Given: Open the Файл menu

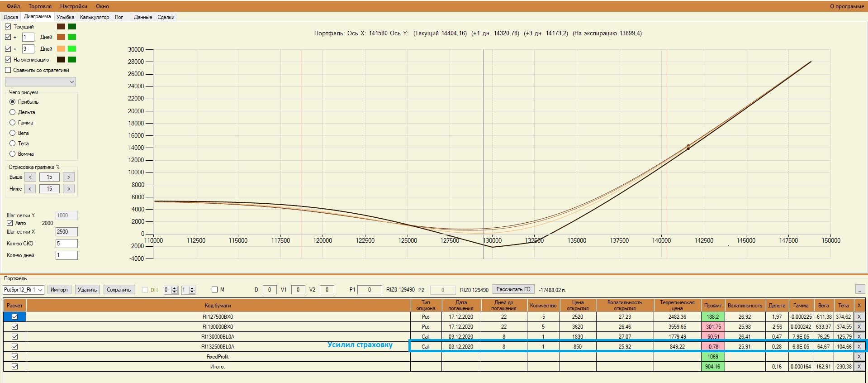Looking at the screenshot, I should tap(14, 6).
